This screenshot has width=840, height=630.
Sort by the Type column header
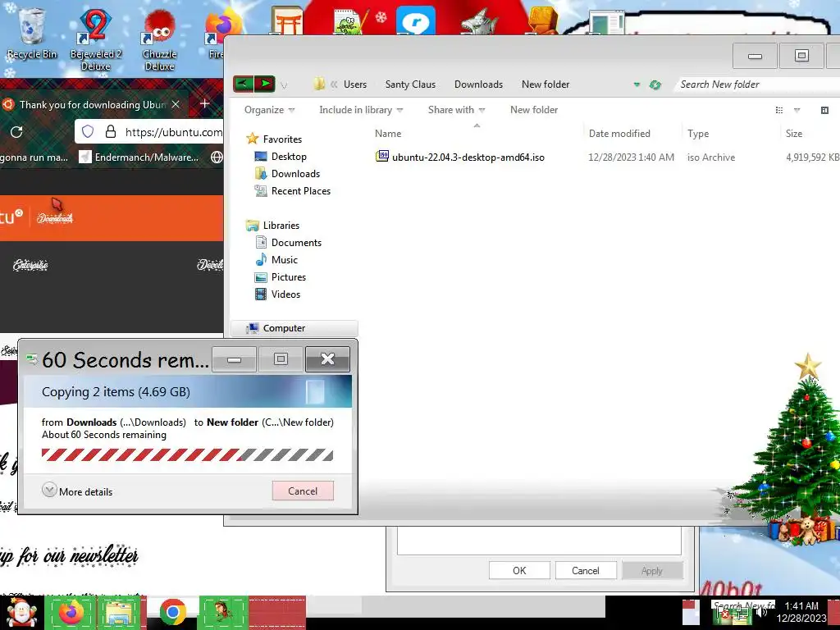pos(697,134)
